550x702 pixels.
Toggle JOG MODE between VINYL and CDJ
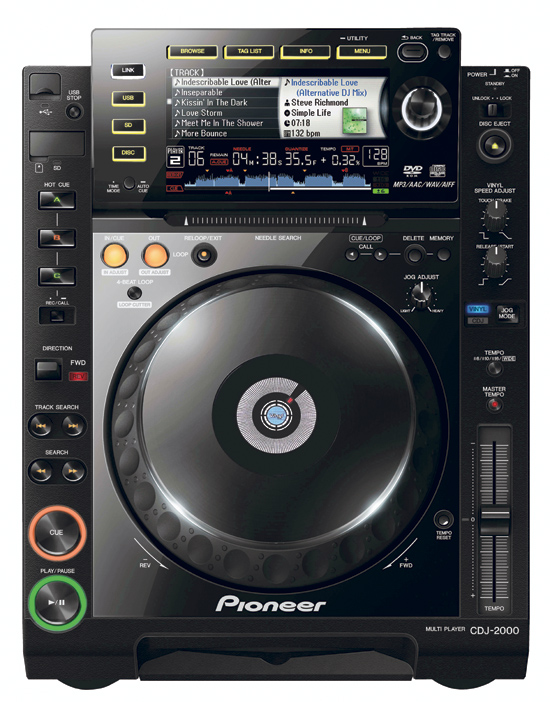tap(506, 313)
